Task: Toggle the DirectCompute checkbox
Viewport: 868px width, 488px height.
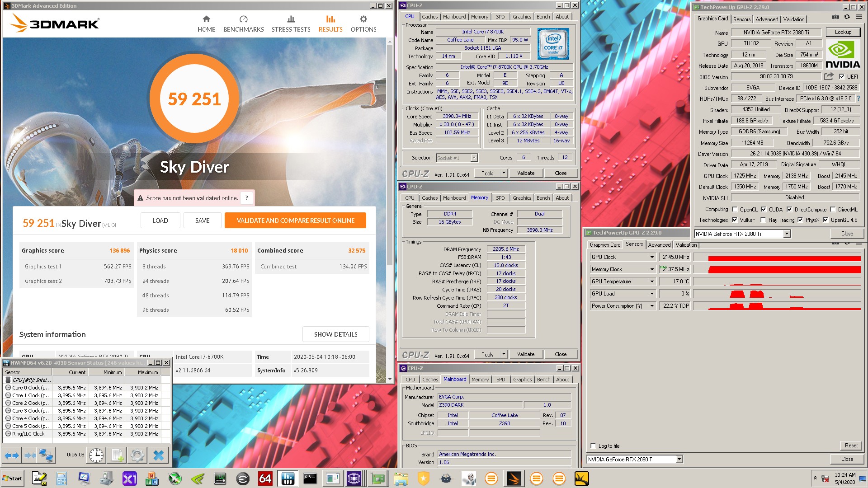Action: point(789,209)
